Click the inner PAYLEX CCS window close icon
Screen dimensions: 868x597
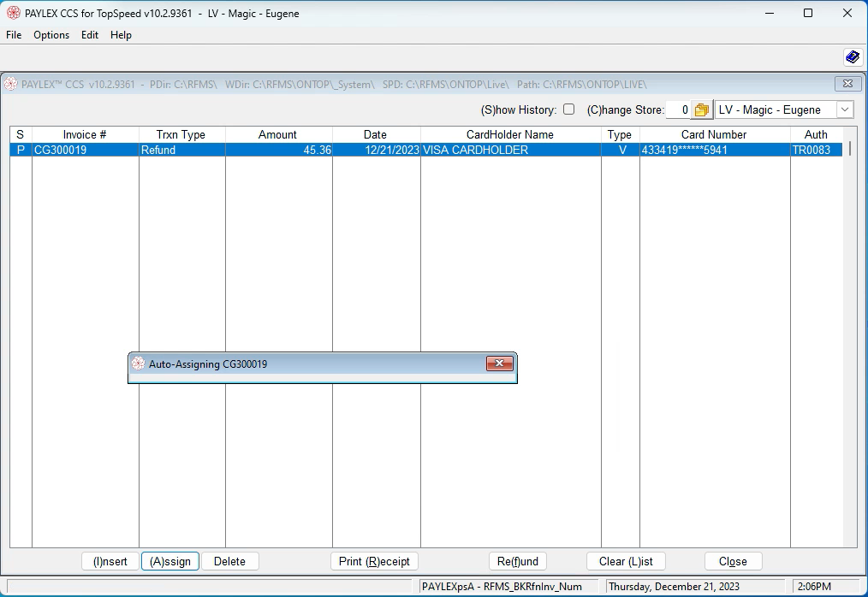click(x=847, y=84)
